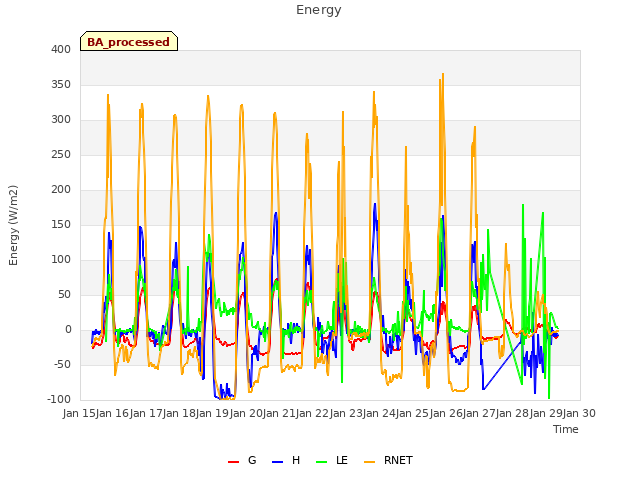
Task: Click the Jan 20 x-axis tick label
Action: (x=246, y=413)
